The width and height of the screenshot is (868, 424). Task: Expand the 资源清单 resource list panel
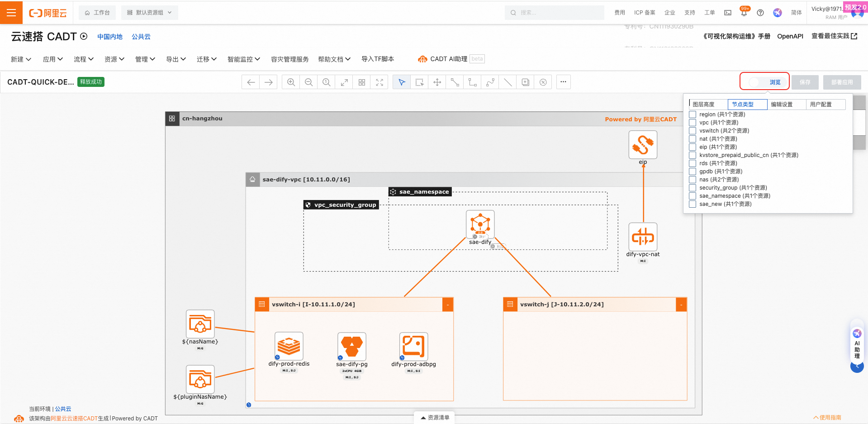tap(435, 418)
